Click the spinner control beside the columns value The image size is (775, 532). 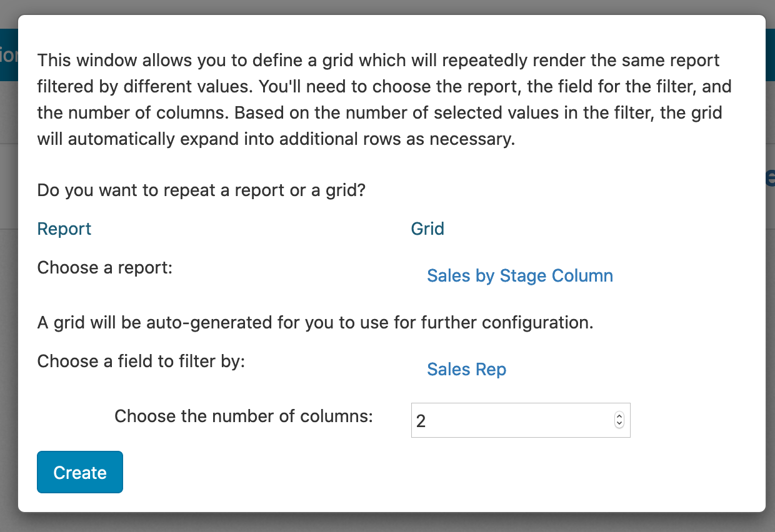coord(618,420)
